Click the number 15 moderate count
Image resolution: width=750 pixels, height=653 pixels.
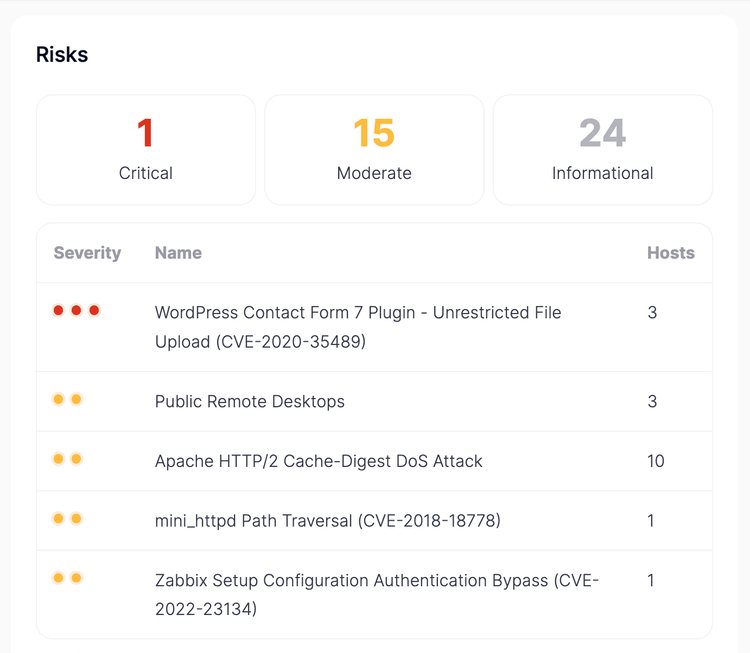pos(374,133)
